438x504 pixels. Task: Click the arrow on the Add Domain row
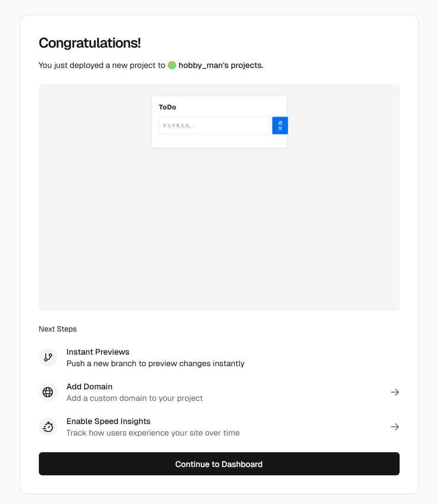coord(395,392)
